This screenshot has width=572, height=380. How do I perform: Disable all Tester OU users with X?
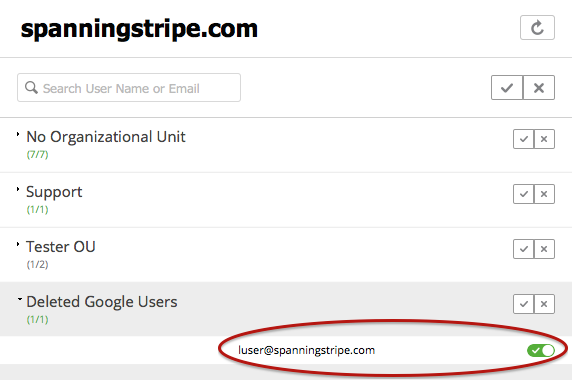coord(544,249)
